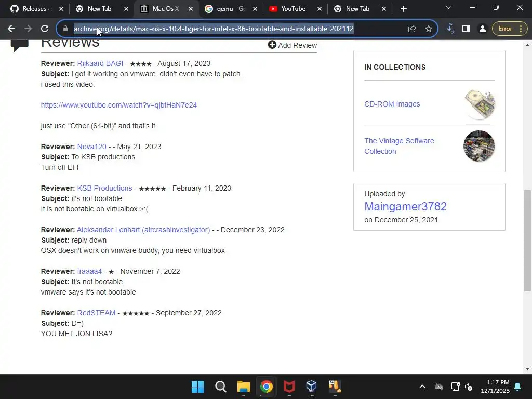This screenshot has width=532, height=399.
Task: Open the browser side panel
Action: click(466, 29)
